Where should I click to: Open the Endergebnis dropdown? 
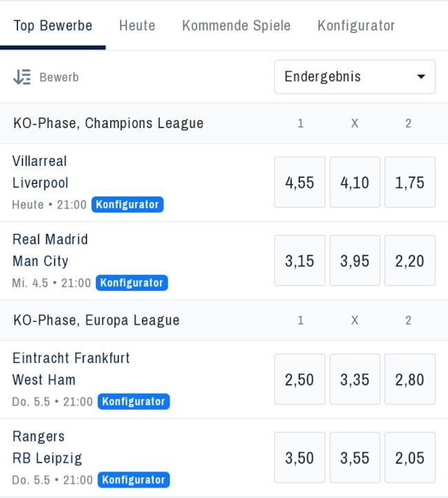[354, 76]
